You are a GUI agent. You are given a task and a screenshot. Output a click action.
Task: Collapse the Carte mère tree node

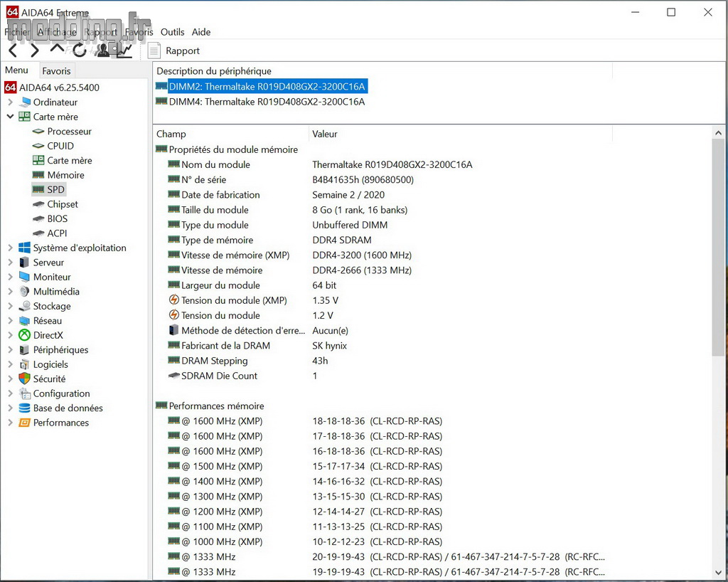10,117
